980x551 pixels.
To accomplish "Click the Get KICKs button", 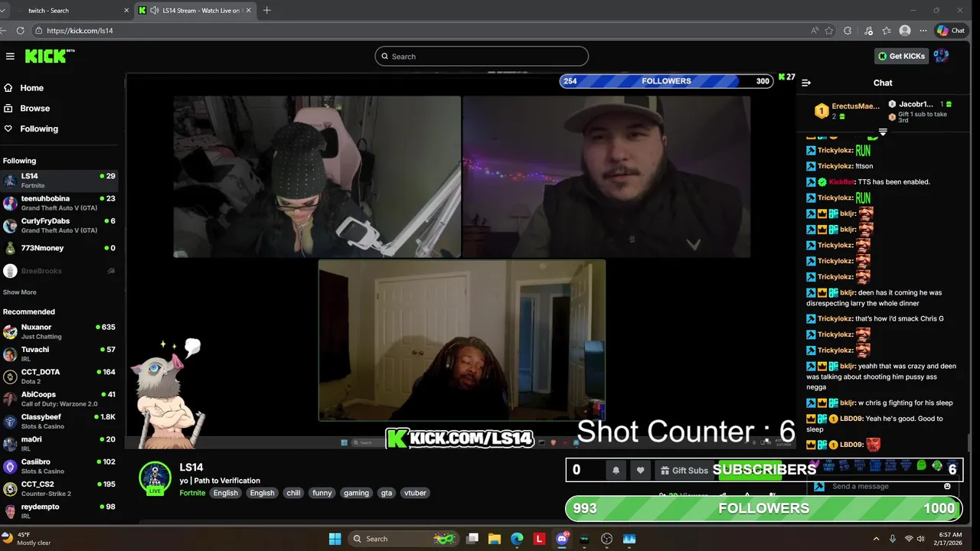I will (x=902, y=56).
